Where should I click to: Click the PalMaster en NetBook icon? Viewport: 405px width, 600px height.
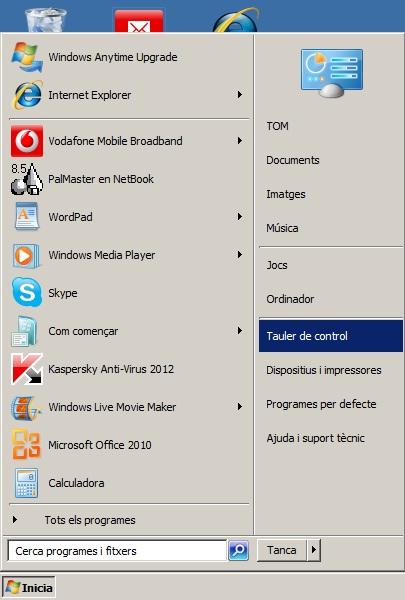click(27, 179)
